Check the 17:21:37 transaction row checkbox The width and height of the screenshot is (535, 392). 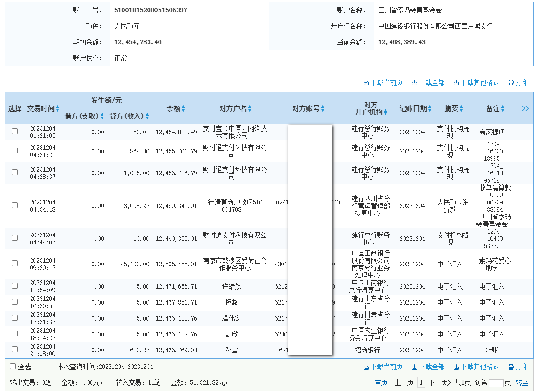[15, 317]
